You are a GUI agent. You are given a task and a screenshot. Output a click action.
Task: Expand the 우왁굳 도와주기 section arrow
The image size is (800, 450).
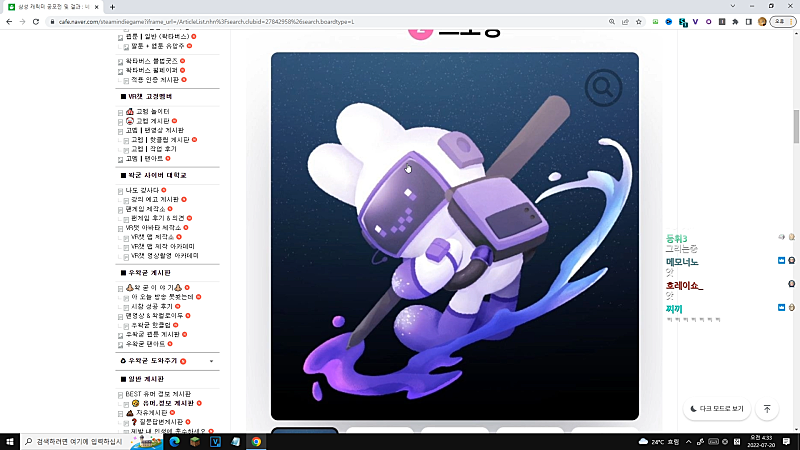coord(211,361)
